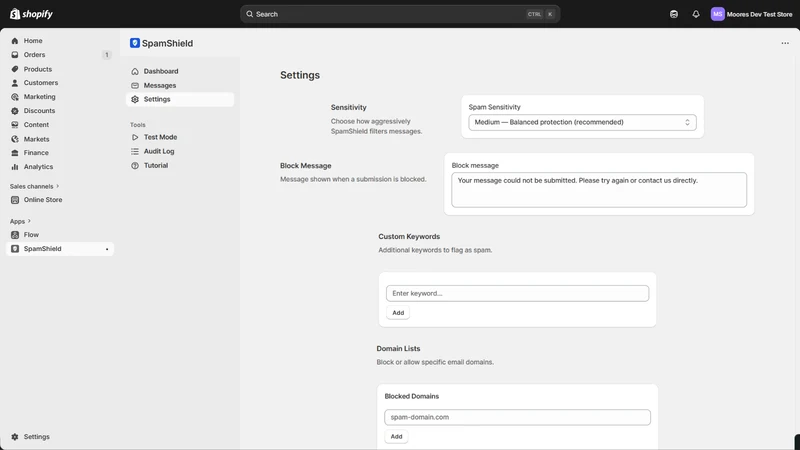Viewport: 800px width, 450px height.
Task: Expand the Sales channels section
Action: (x=34, y=186)
